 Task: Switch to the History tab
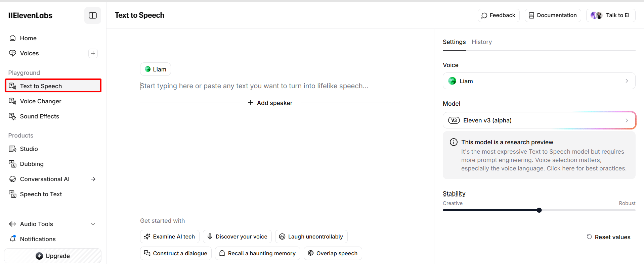click(481, 42)
